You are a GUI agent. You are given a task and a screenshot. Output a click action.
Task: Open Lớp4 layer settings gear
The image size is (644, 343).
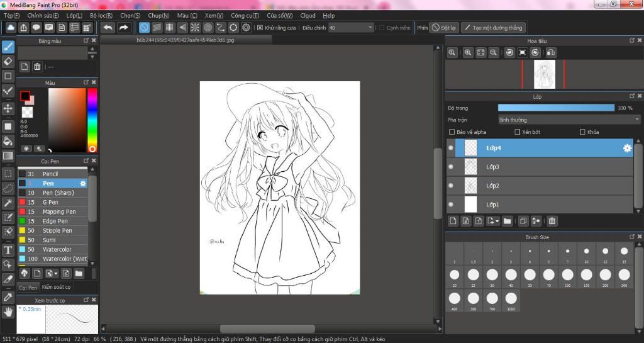click(x=627, y=149)
